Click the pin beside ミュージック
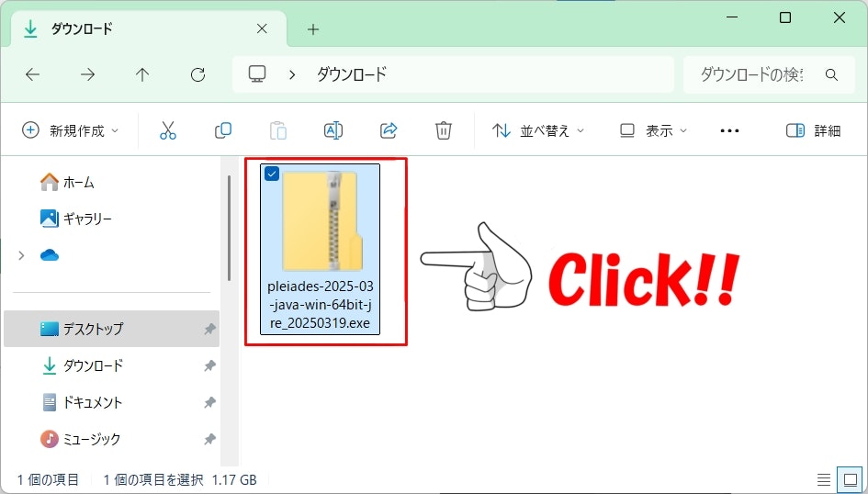This screenshot has width=868, height=494. point(209,439)
